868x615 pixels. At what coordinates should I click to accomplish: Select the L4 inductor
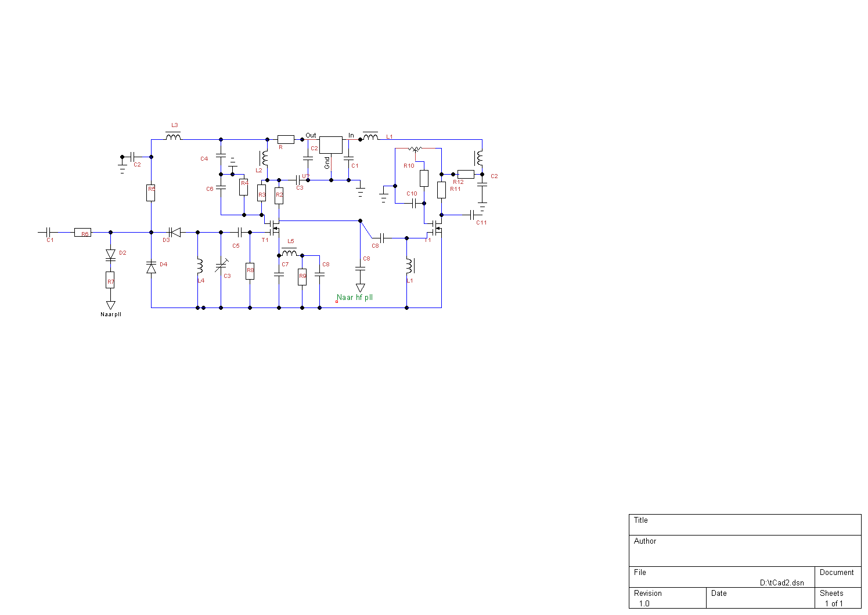pyautogui.click(x=200, y=266)
